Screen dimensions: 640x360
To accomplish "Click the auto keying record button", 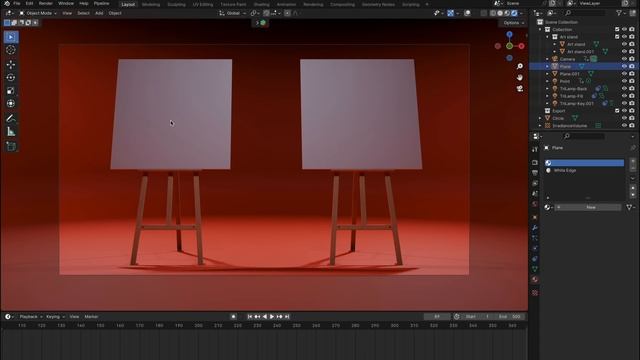I will [233, 317].
